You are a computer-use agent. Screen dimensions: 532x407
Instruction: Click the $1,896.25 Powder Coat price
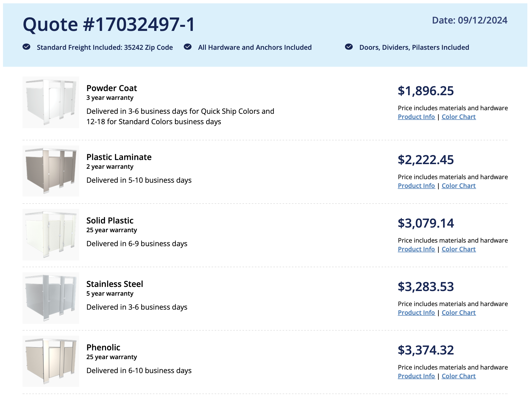(426, 91)
